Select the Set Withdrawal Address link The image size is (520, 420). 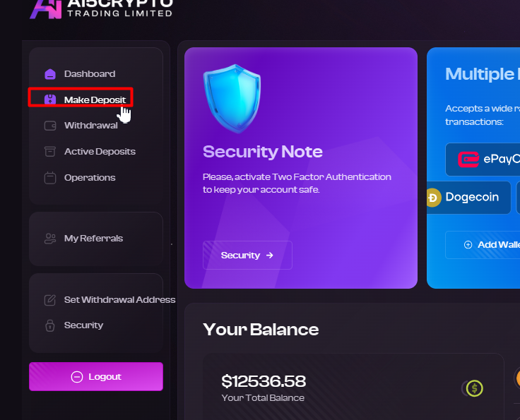coord(119,300)
